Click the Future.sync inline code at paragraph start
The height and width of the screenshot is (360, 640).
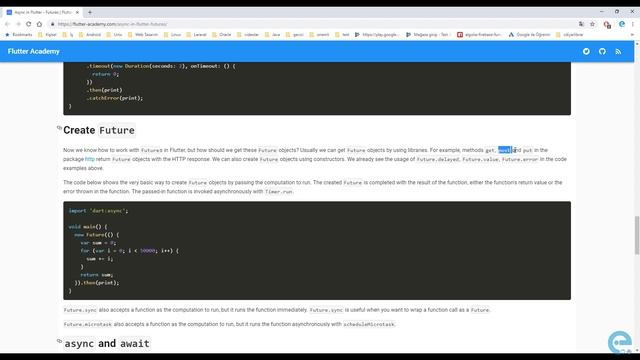80,310
